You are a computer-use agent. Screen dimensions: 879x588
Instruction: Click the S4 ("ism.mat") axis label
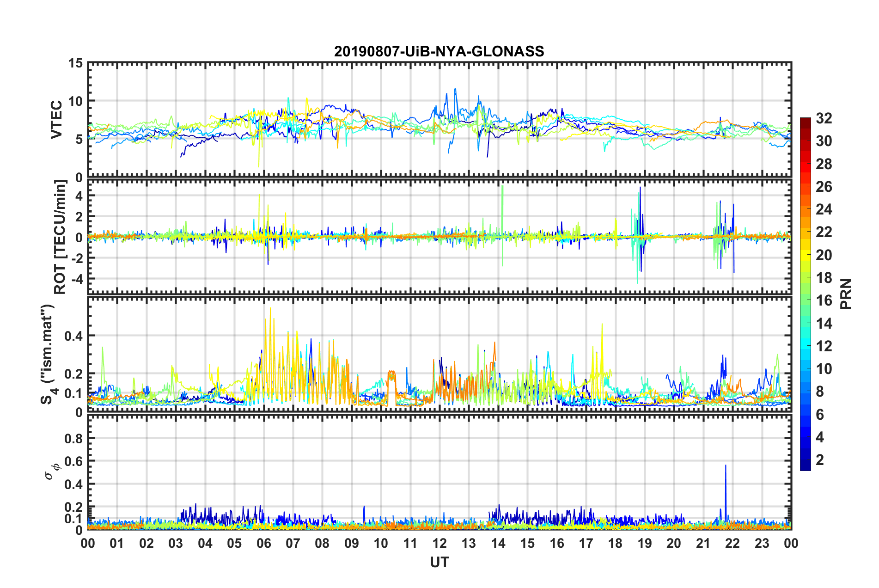(x=48, y=354)
